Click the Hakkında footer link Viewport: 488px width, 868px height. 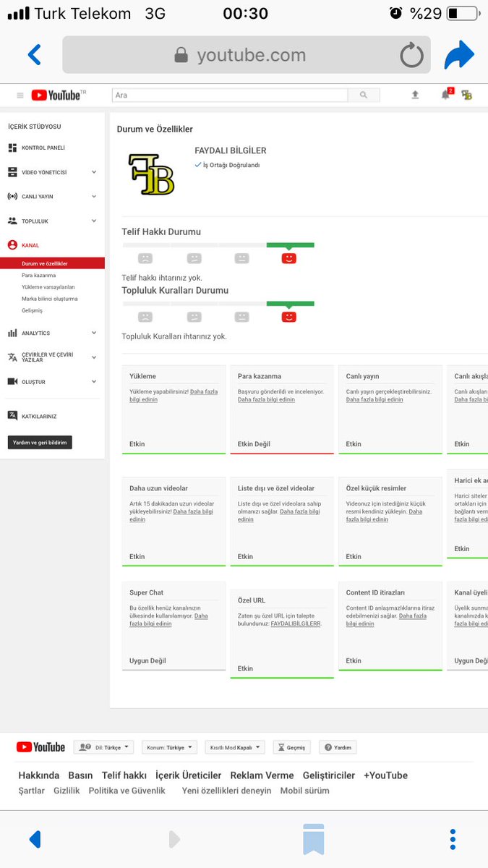coord(39,775)
